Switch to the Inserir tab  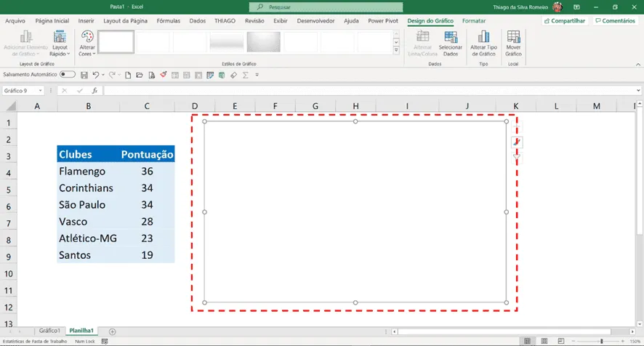click(86, 20)
